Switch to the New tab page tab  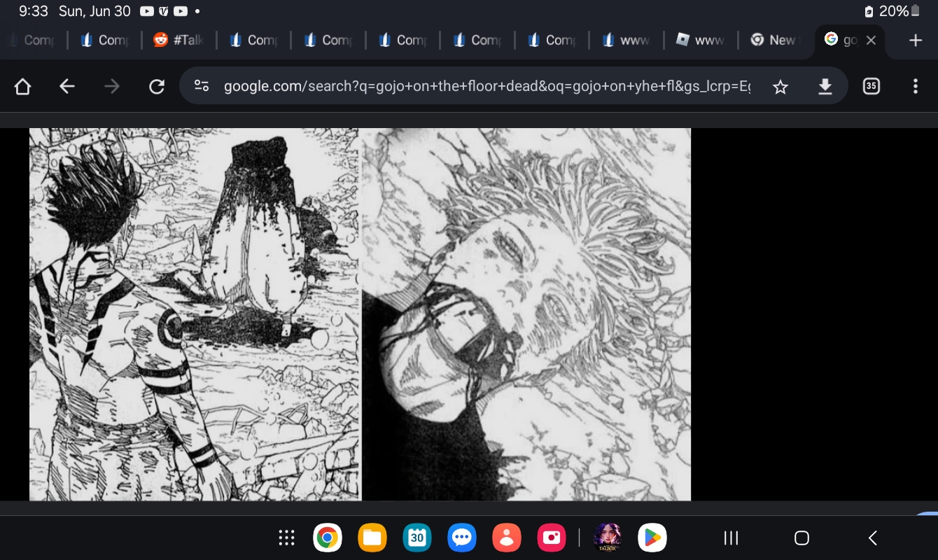[x=773, y=41]
